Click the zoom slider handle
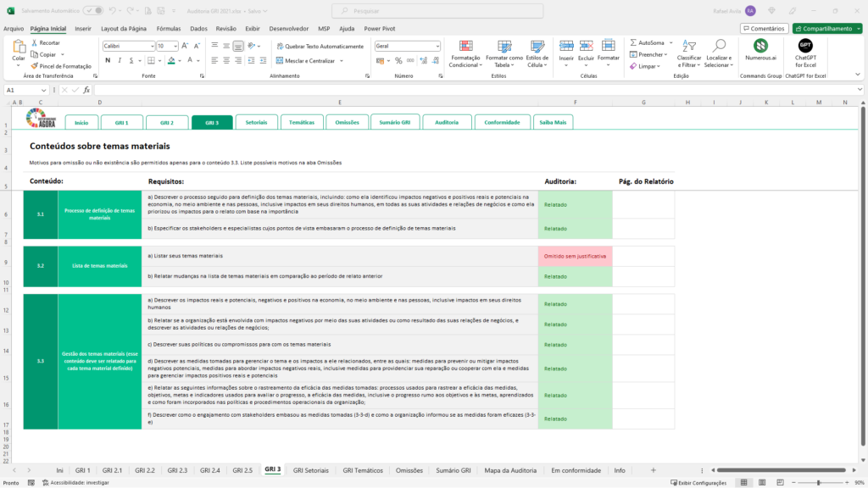This screenshot has width=868, height=488. coord(818,482)
